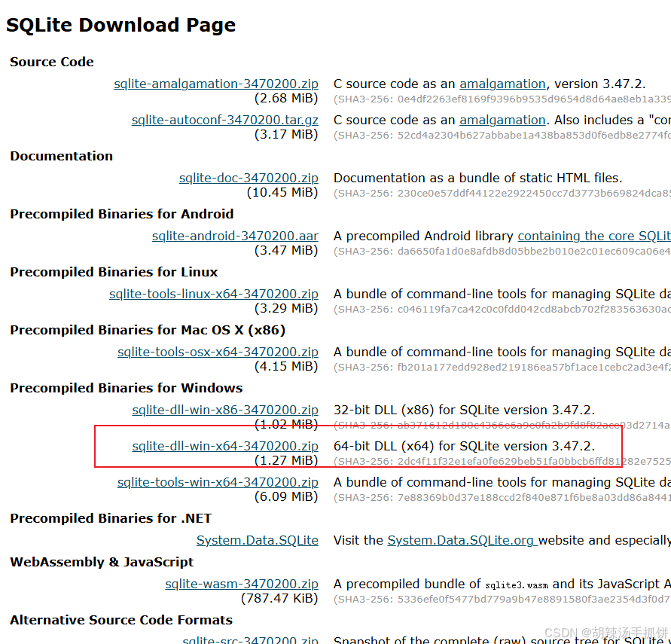Click 'Precompiled Binaries for Mac OS X (x86)' heading
Image resolution: width=671 pixels, height=644 pixels.
[148, 331]
